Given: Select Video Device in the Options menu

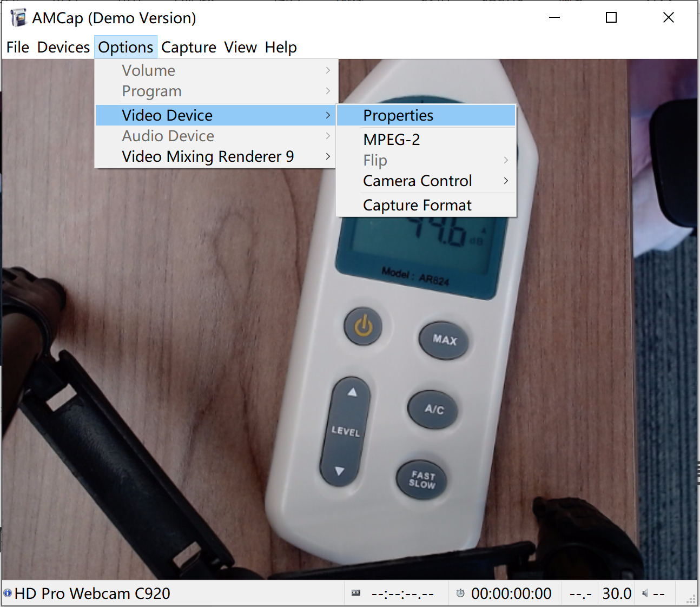Looking at the screenshot, I should pyautogui.click(x=215, y=115).
